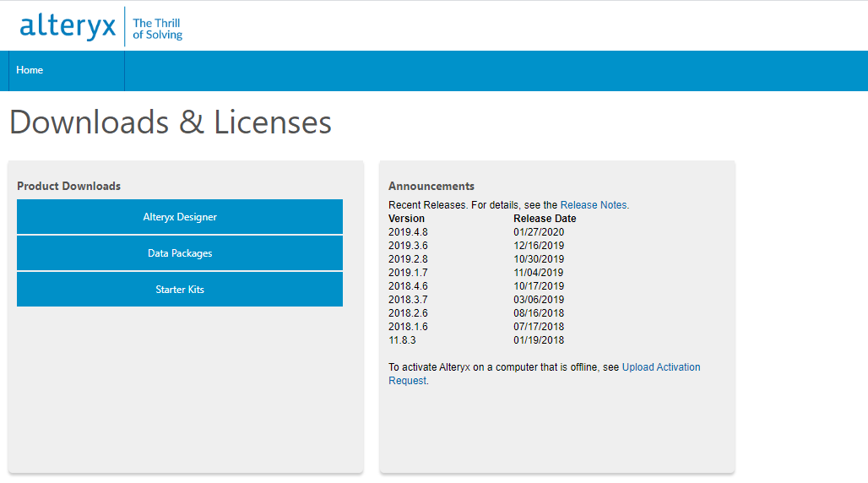Click the Downloads & Licenses page heading

click(x=171, y=123)
